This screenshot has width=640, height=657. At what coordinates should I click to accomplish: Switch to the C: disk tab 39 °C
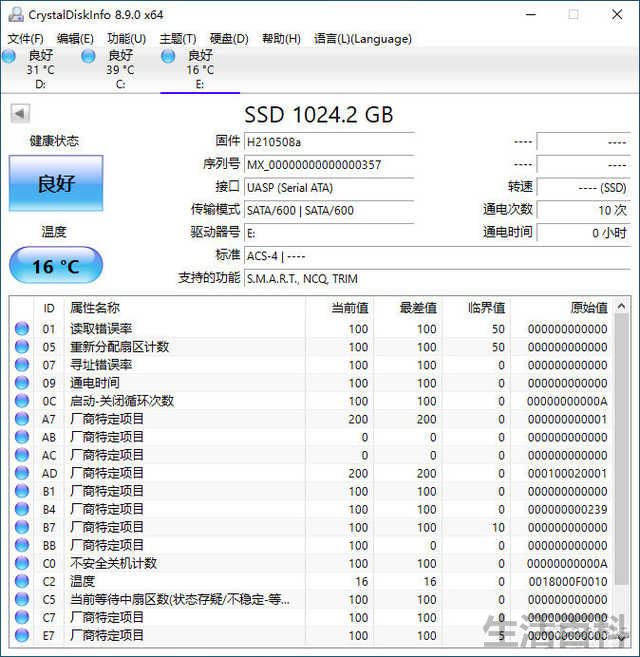120,70
